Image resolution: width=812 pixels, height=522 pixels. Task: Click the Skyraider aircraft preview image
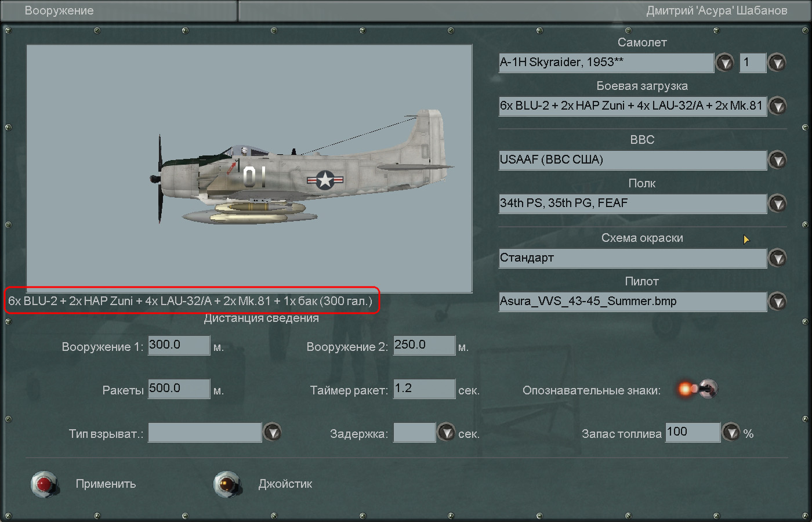[249, 168]
